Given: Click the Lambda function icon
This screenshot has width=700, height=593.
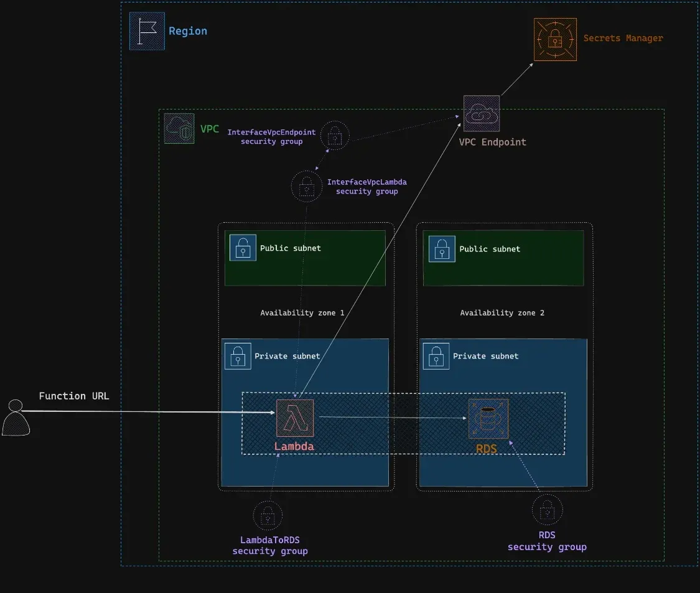Looking at the screenshot, I should point(295,418).
